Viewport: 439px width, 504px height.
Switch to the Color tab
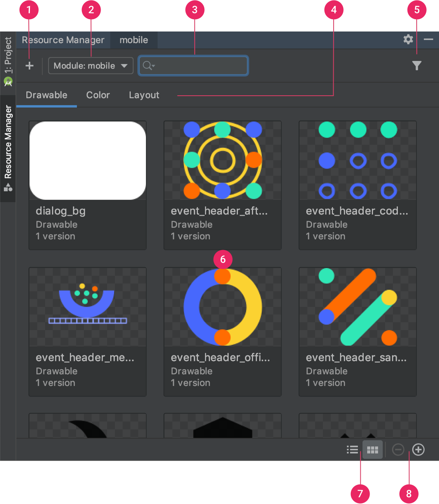tap(98, 95)
